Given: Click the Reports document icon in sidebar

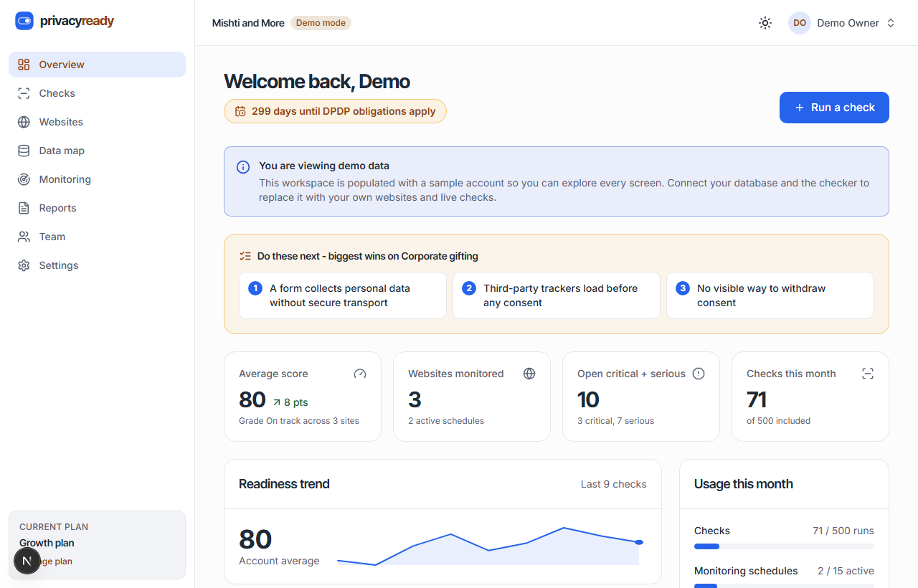Looking at the screenshot, I should (24, 208).
